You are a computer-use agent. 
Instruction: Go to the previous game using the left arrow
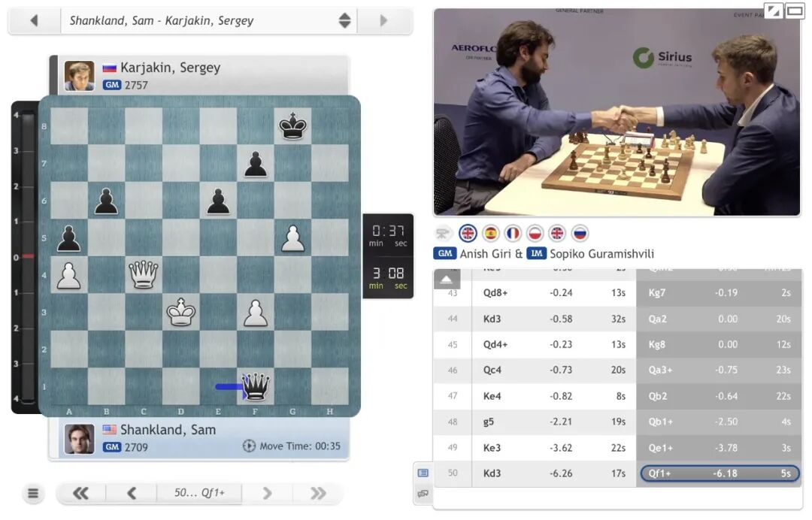pyautogui.click(x=34, y=21)
